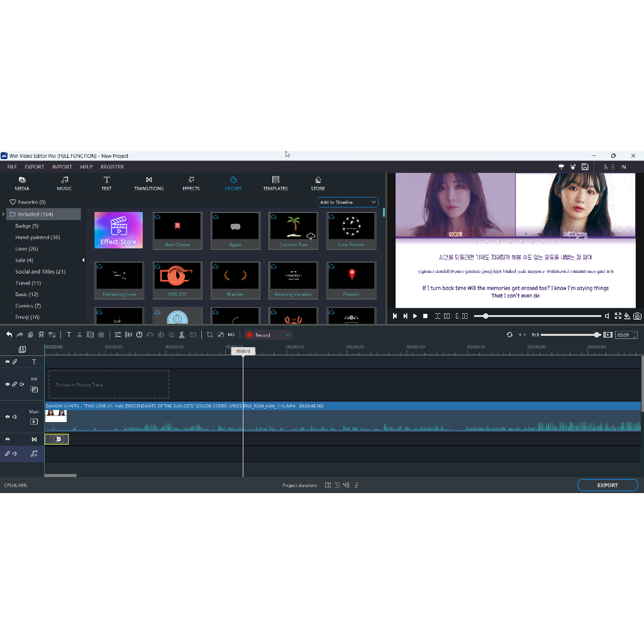
Task: Select the Hand-painted (36) category
Action: tap(38, 237)
